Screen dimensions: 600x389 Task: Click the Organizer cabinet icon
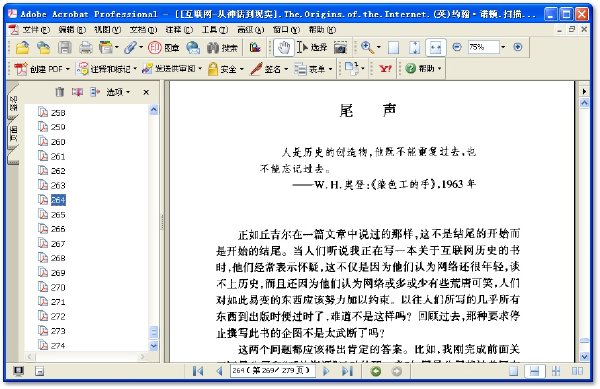[106, 47]
